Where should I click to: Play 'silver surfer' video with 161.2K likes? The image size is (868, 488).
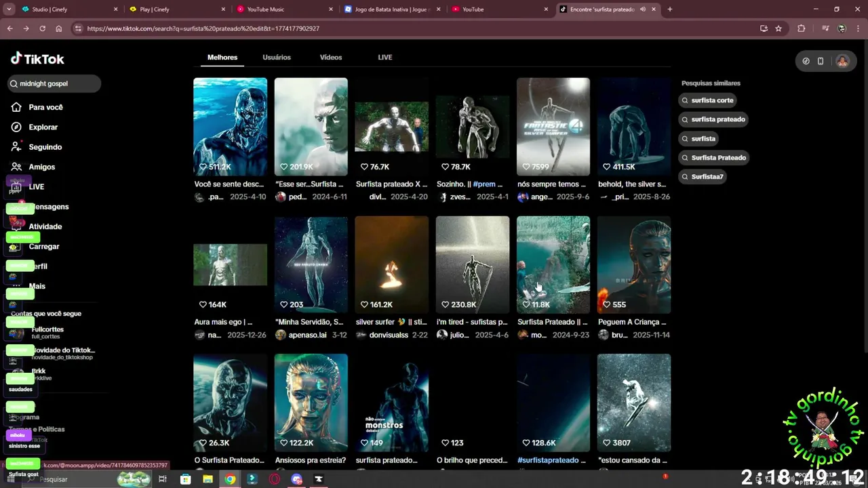pyautogui.click(x=391, y=265)
